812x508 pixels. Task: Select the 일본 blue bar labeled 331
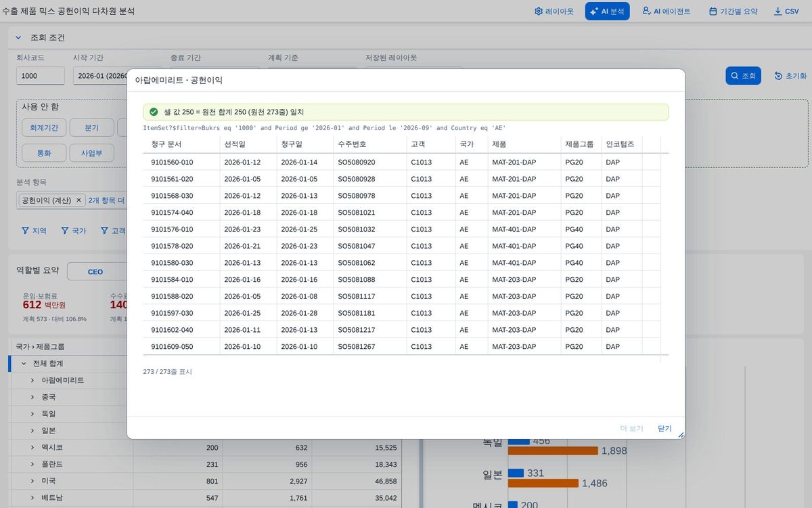(x=516, y=473)
